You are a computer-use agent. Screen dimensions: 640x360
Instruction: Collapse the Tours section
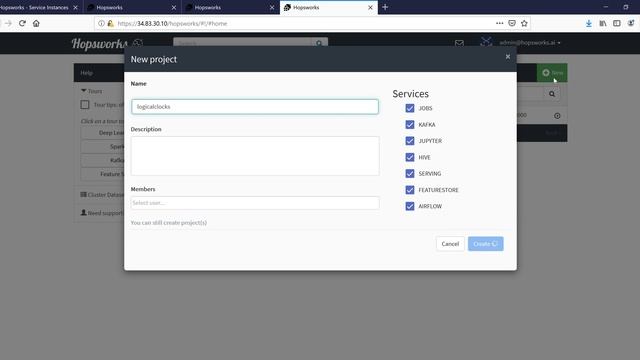click(x=91, y=91)
